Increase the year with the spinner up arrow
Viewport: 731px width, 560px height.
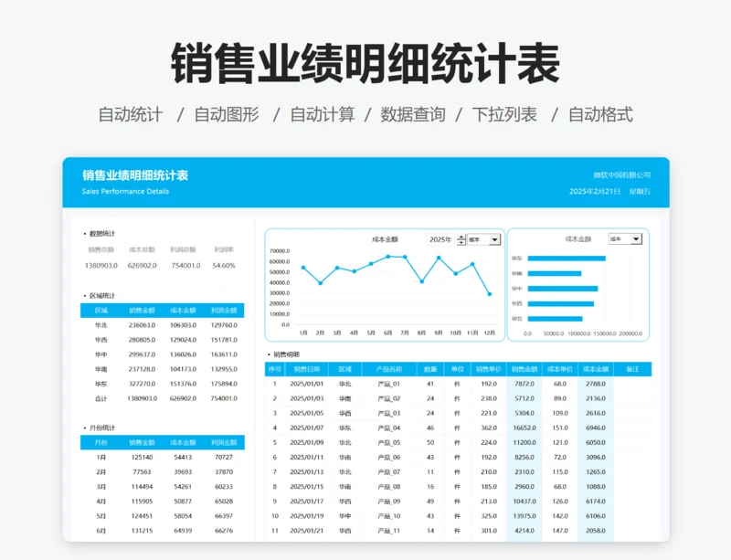(461, 237)
